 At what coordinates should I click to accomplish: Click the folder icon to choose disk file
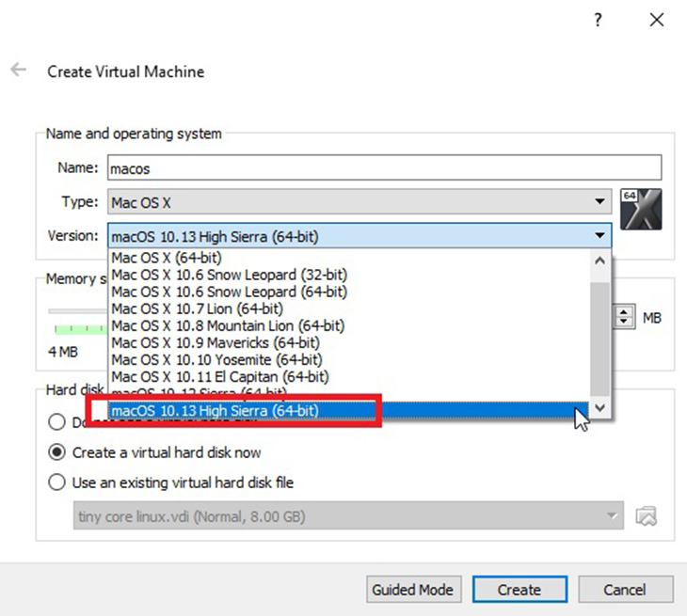tap(647, 515)
